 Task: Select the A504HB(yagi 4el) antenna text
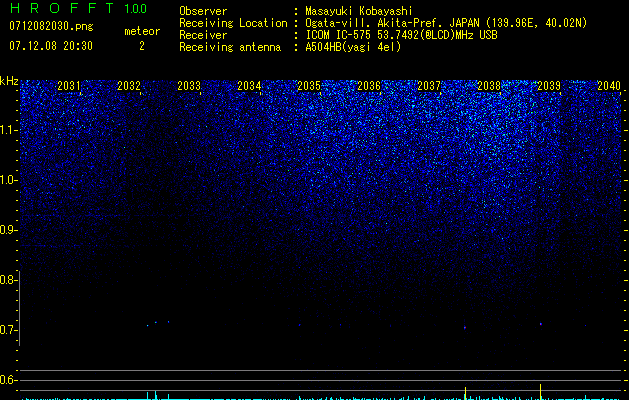pos(353,47)
